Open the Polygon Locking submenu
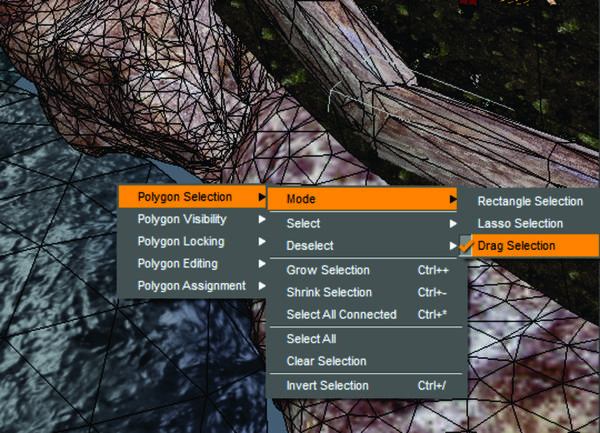 point(192,241)
